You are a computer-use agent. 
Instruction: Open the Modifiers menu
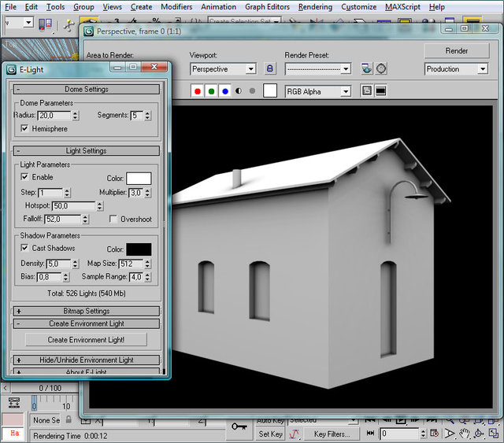pos(176,7)
